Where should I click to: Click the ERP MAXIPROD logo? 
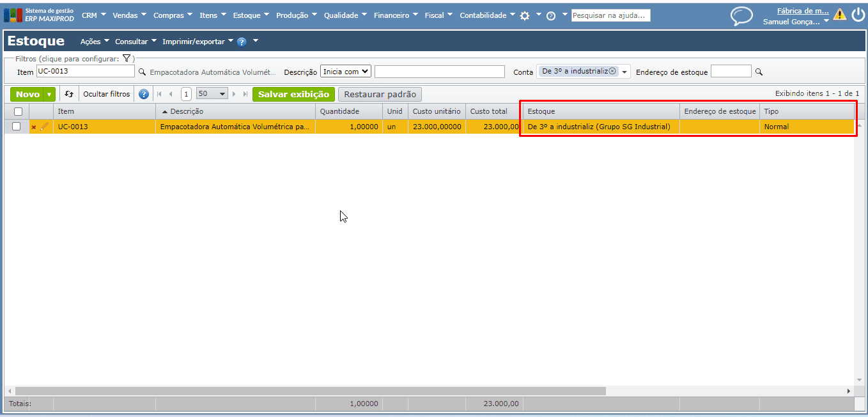point(40,15)
